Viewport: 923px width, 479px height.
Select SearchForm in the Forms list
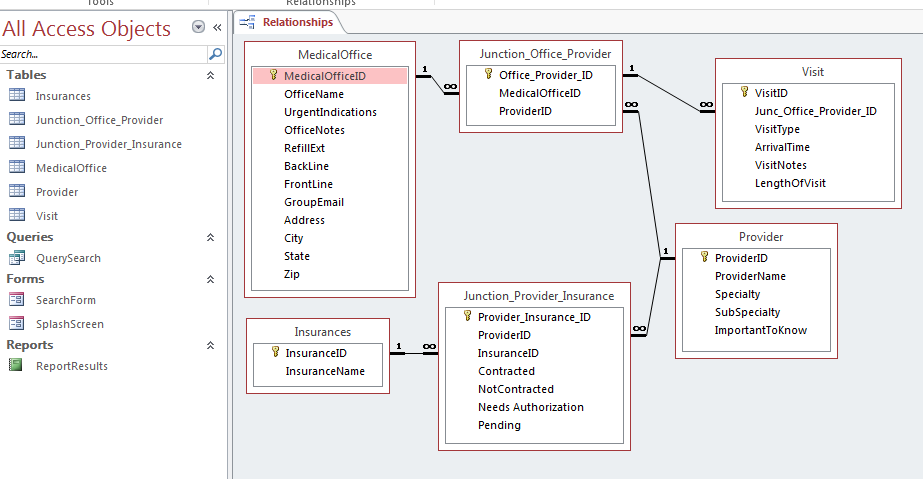click(65, 300)
